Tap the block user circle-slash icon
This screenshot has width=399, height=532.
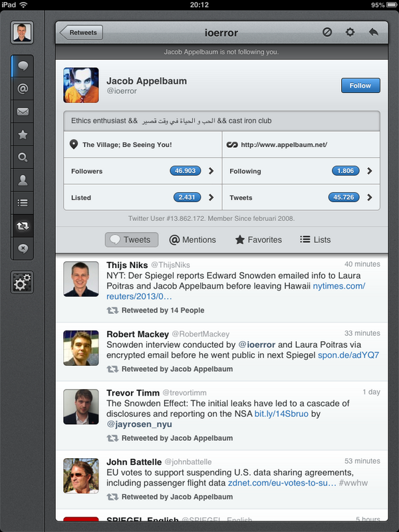pos(327,32)
